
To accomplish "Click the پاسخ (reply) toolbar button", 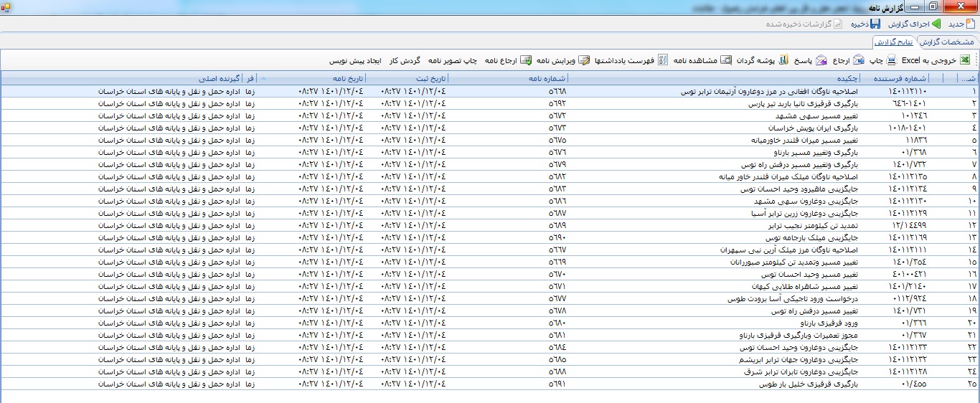I will click(x=809, y=60).
